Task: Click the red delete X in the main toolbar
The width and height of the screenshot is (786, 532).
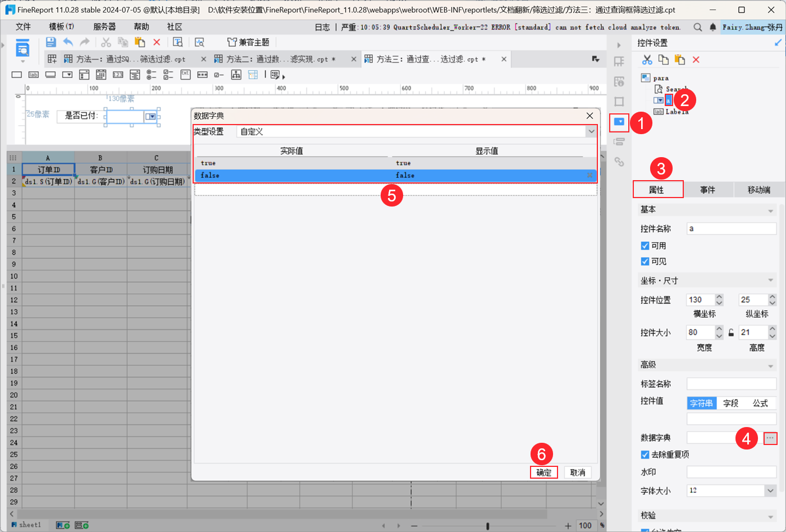Action: pos(157,42)
